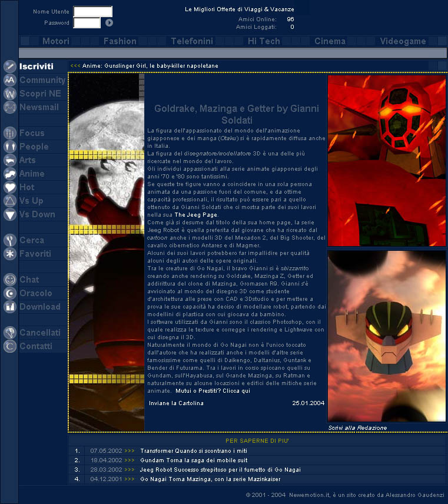The image size is (448, 504).
Task: Click the copyright icon beside Contatti
Action: click(x=10, y=346)
